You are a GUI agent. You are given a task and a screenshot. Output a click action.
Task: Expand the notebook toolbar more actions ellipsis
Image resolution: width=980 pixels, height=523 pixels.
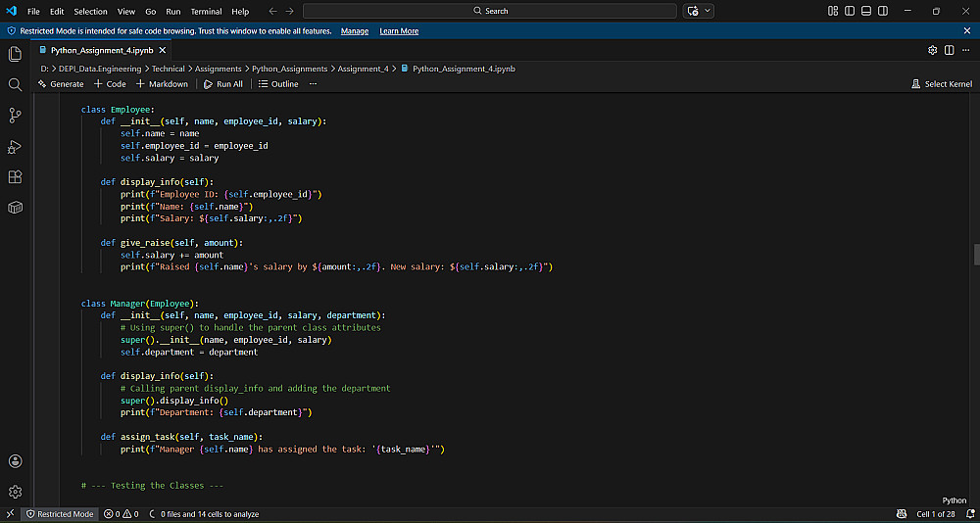click(x=313, y=84)
